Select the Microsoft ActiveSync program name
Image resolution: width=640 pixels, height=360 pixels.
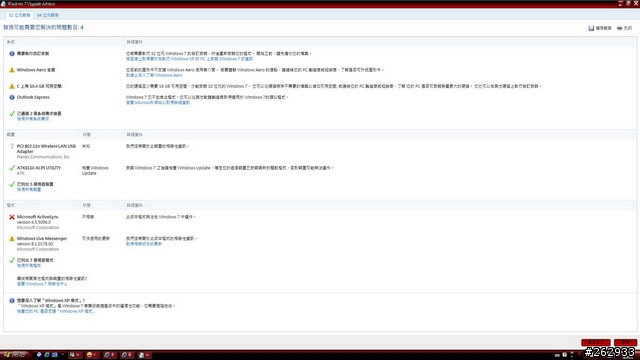click(38, 217)
